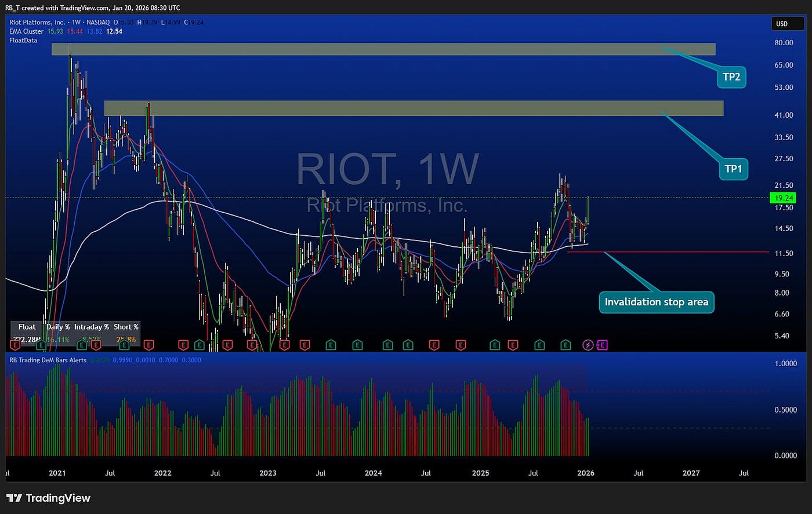Click the TradingView logo in the footer

pyautogui.click(x=48, y=498)
